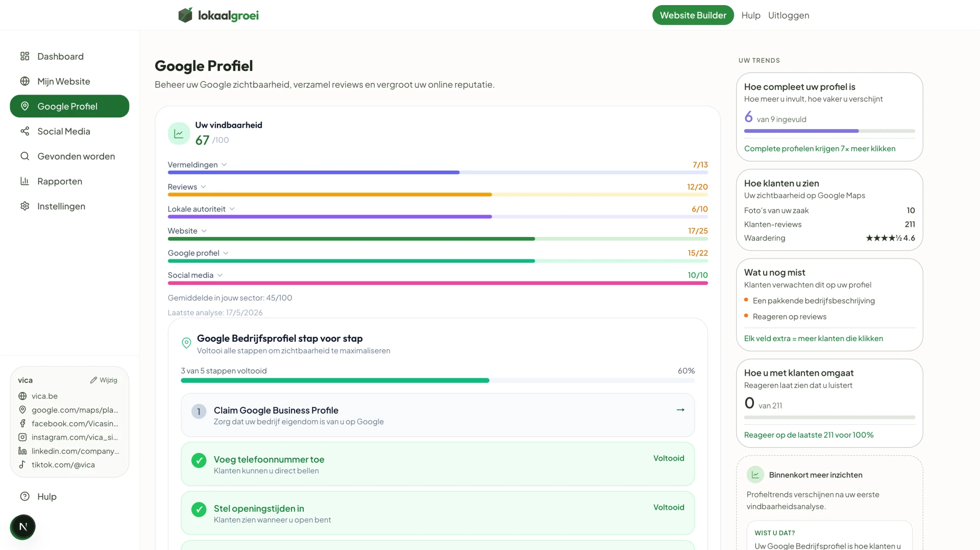Click the globe icon next to vica.be
The height and width of the screenshot is (550, 980).
22,396
